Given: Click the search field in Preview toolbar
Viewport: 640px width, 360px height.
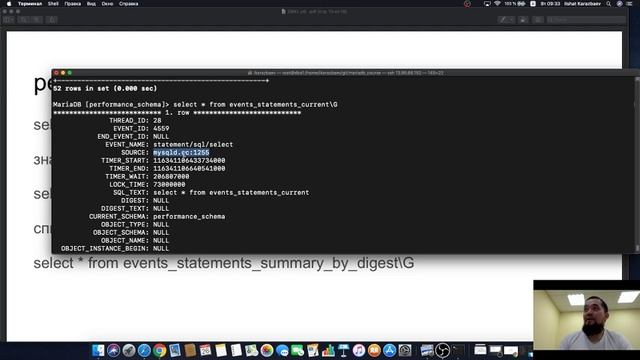Looking at the screenshot, I should (x=586, y=20).
